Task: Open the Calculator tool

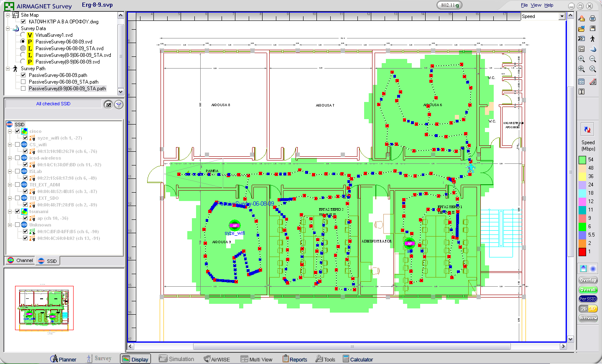Action: 358,359
